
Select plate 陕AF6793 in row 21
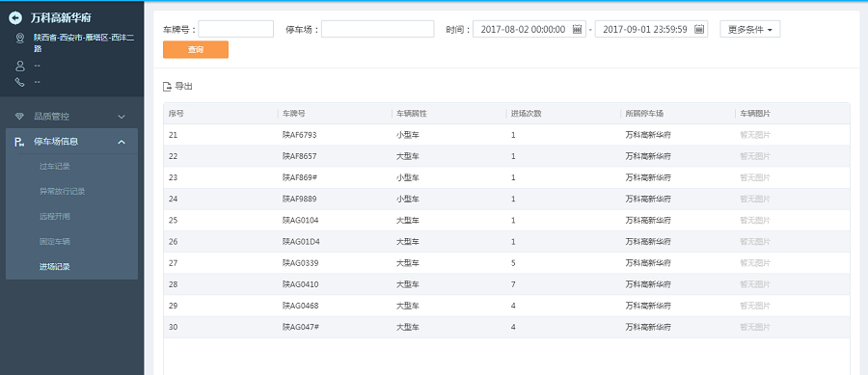(x=300, y=135)
